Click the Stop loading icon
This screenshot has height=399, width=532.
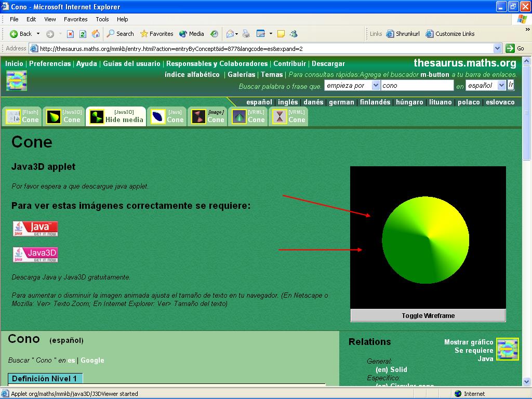[x=71, y=34]
